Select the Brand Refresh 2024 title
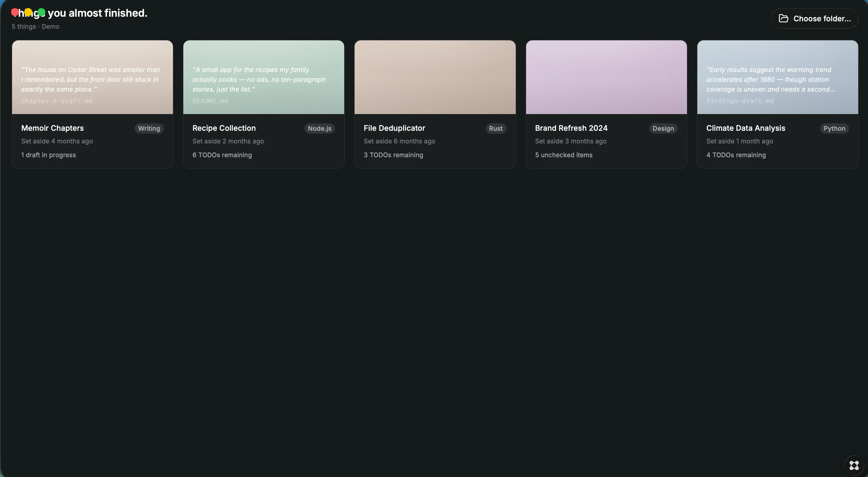The image size is (868, 477). tap(571, 128)
